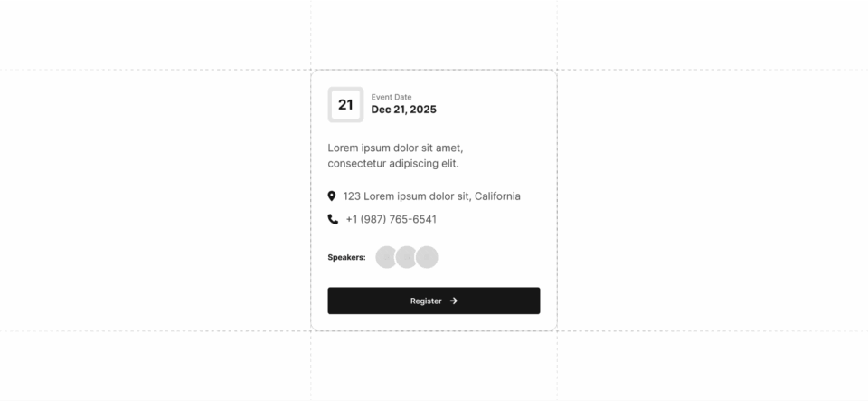The image size is (868, 401).
Task: Click the phone number +1 (987) 765-6541
Action: pyautogui.click(x=392, y=219)
